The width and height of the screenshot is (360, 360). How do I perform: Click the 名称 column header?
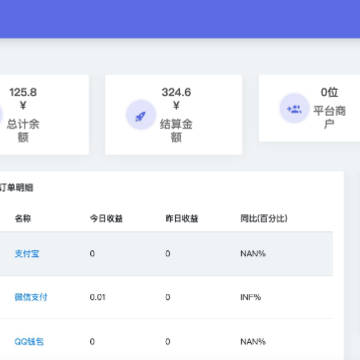pos(23,219)
